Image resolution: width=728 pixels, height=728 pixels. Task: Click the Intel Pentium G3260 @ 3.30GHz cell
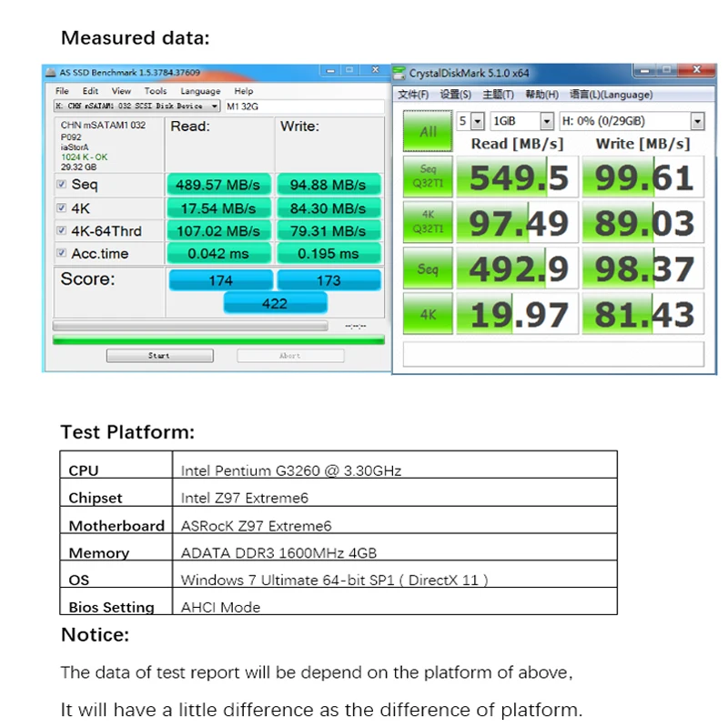tap(395, 465)
